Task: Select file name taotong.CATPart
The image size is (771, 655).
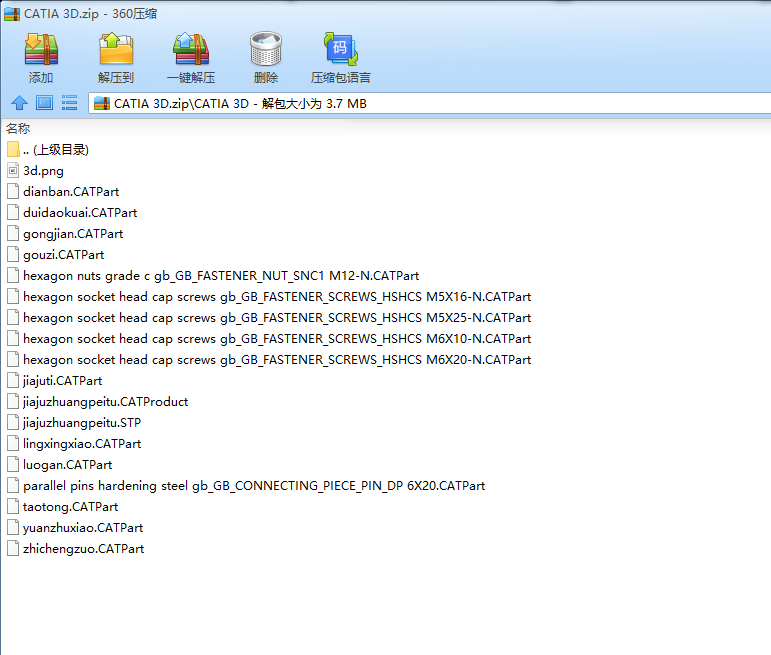Action: 70,506
